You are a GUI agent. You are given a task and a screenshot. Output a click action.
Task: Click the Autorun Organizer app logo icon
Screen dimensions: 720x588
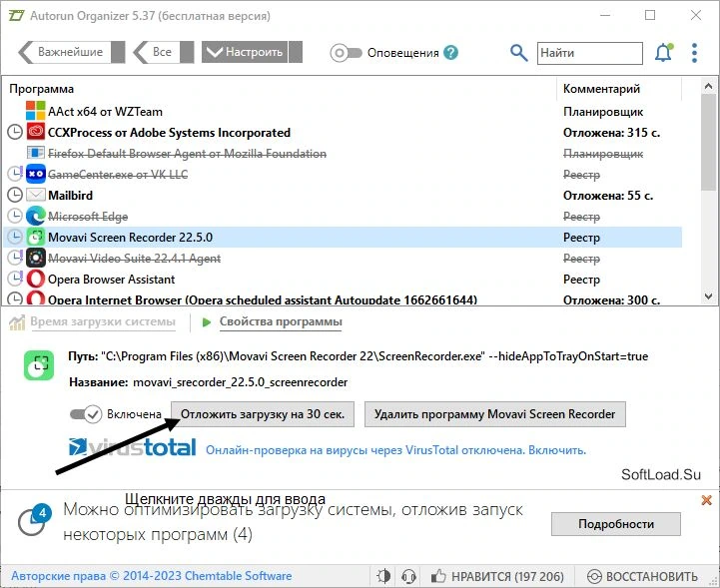[x=17, y=16]
